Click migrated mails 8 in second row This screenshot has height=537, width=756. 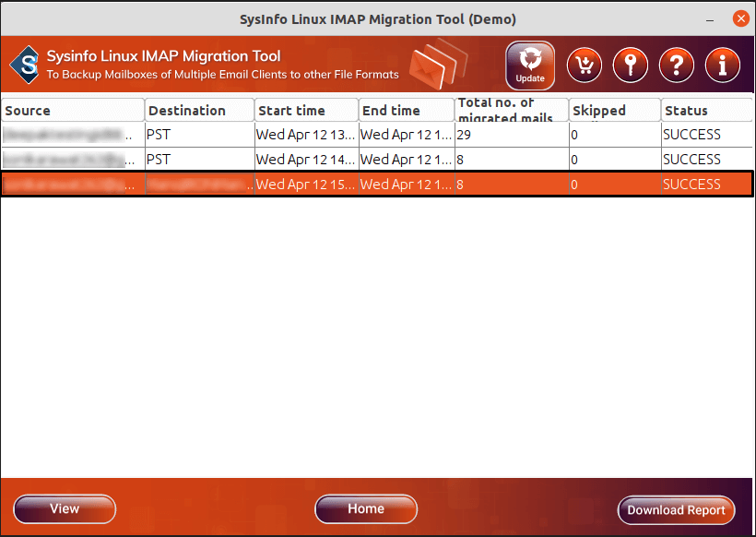coord(512,160)
